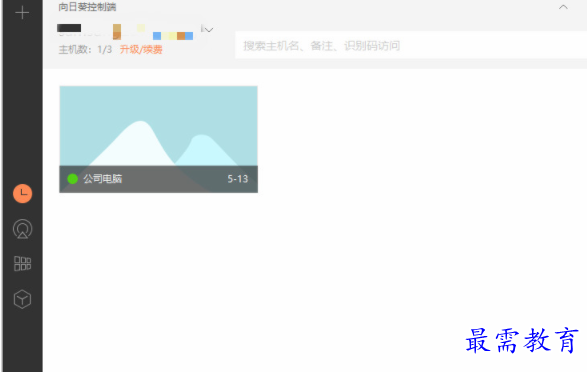Focus the 搜索主机名 search field
The image size is (587, 372).
(411, 45)
